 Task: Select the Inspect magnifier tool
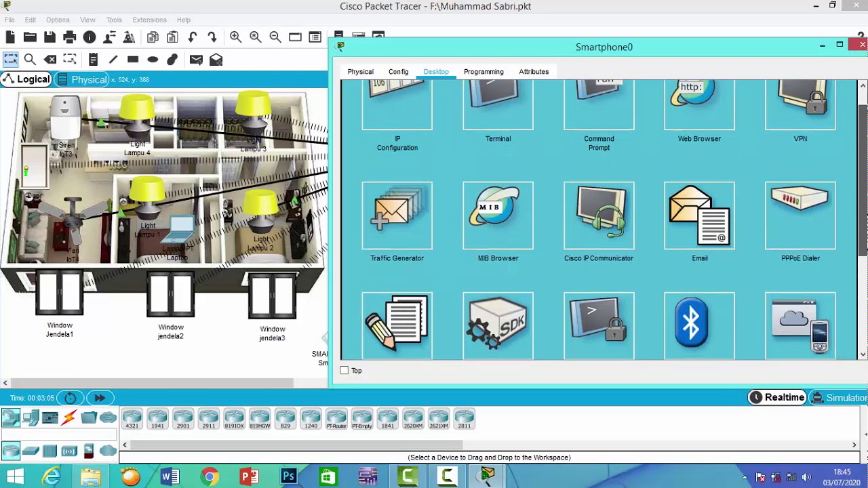point(30,60)
